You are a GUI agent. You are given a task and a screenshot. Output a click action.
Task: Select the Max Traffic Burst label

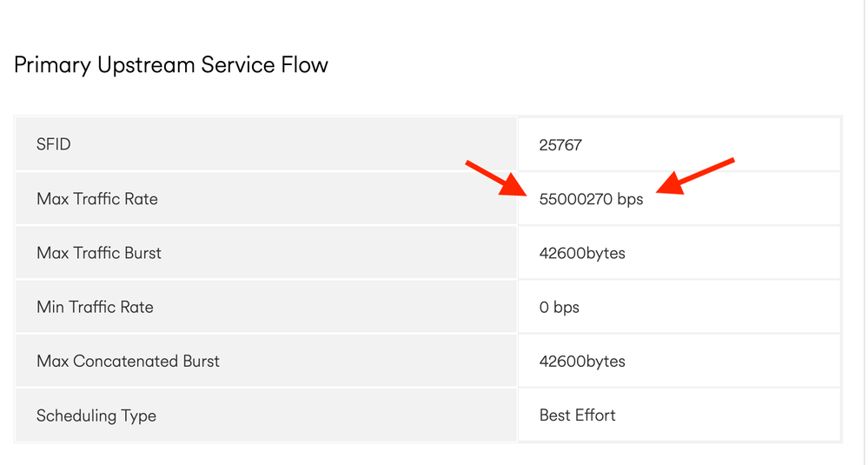point(98,253)
